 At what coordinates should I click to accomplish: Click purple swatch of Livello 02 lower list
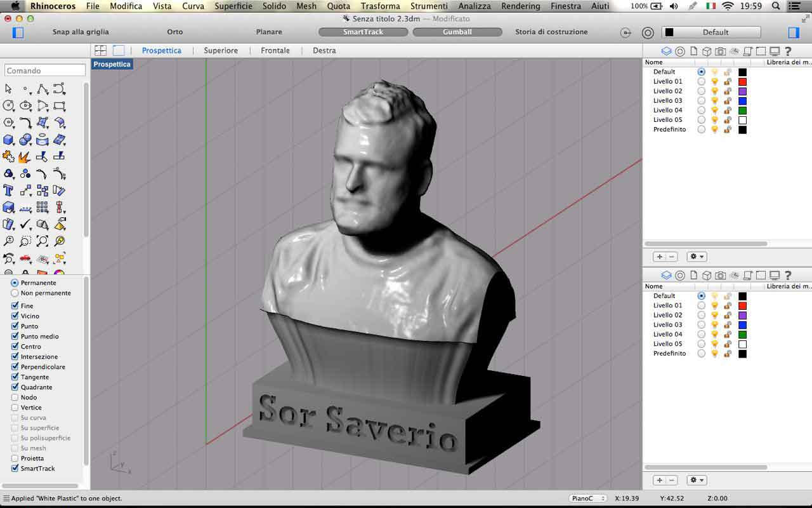pos(742,315)
